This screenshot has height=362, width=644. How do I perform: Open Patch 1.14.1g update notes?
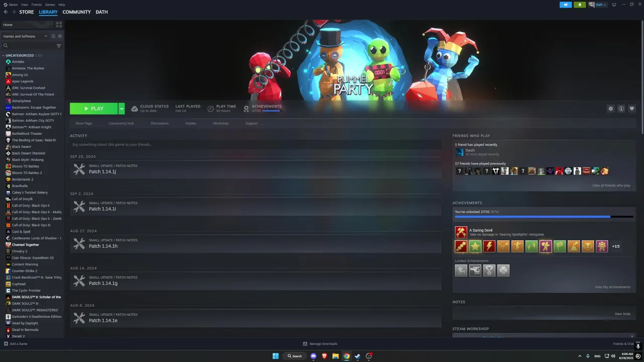tap(256, 281)
